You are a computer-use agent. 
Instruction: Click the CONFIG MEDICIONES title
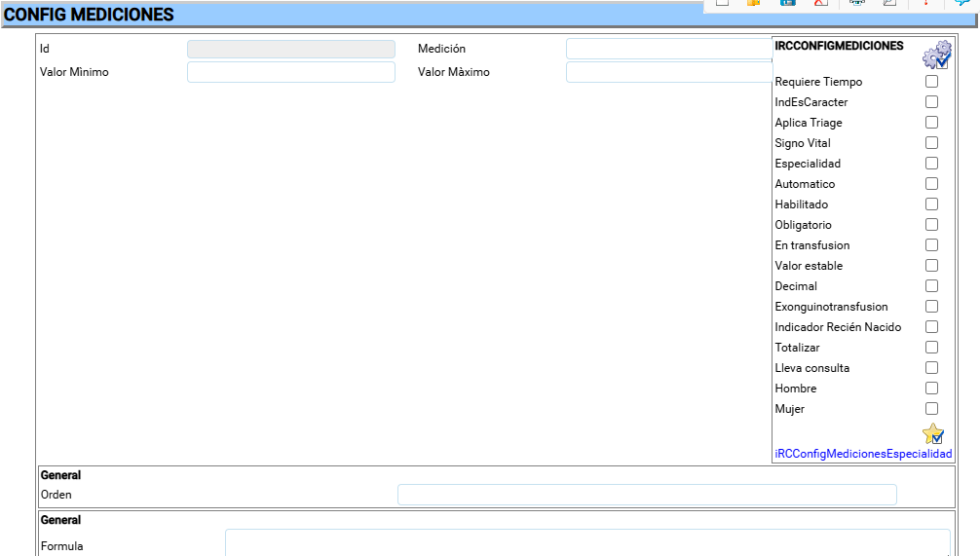(x=89, y=15)
